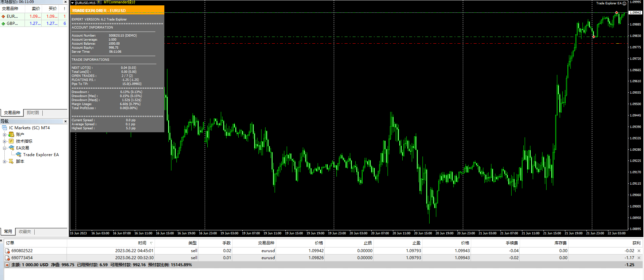Click the 脚本 scripts icon in Navigator
Image resolution: width=644 pixels, height=280 pixels.
point(11,161)
